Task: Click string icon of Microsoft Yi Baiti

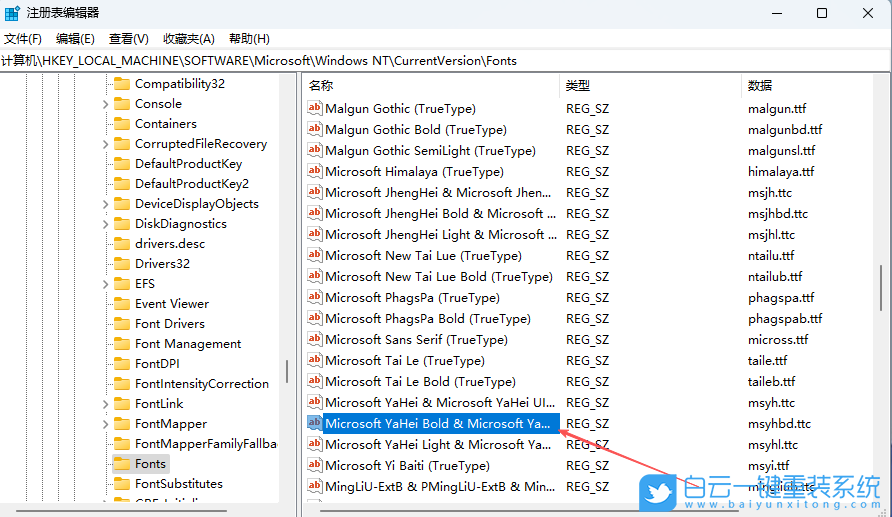Action: click(x=315, y=465)
